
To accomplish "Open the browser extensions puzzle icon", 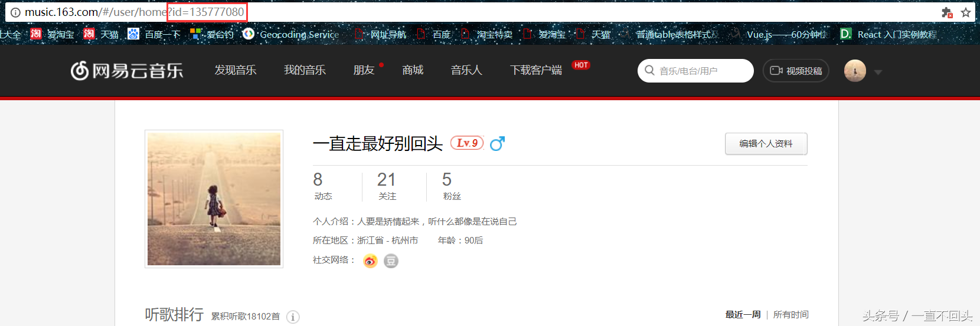I will [x=947, y=12].
